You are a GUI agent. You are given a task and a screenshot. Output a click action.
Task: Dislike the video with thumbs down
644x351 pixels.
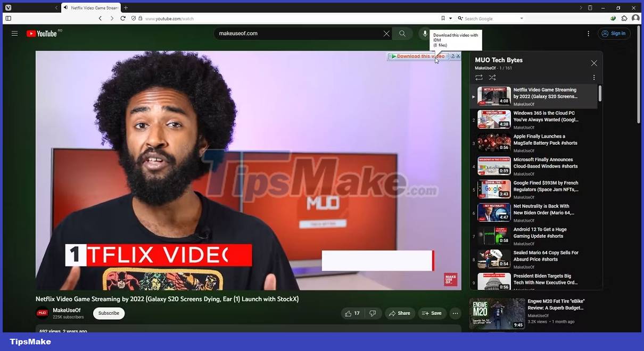coord(373,313)
